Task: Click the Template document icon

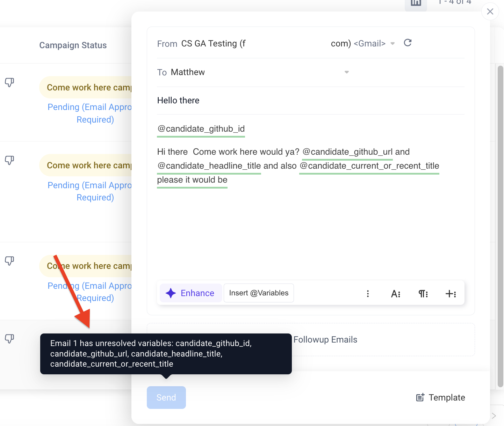Action: click(x=420, y=397)
